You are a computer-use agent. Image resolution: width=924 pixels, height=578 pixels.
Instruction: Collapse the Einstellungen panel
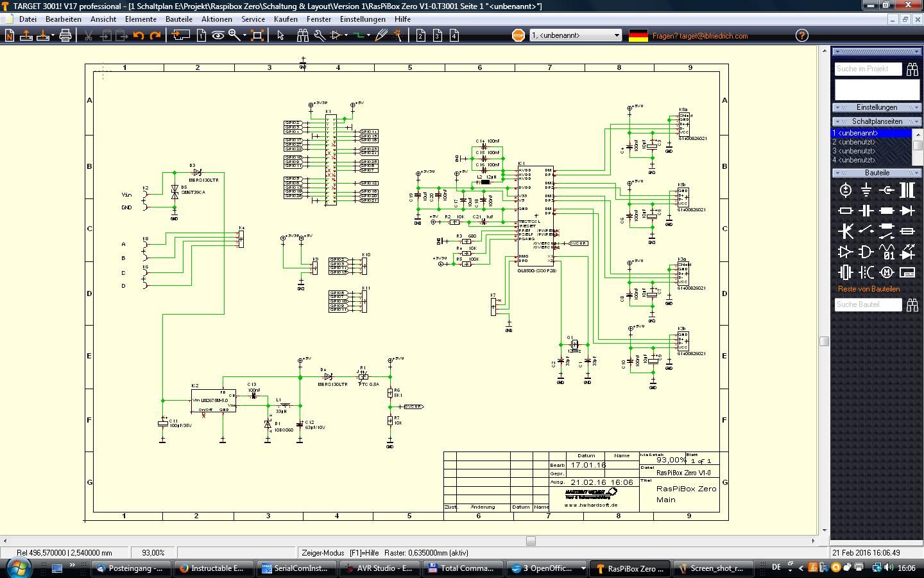(877, 107)
